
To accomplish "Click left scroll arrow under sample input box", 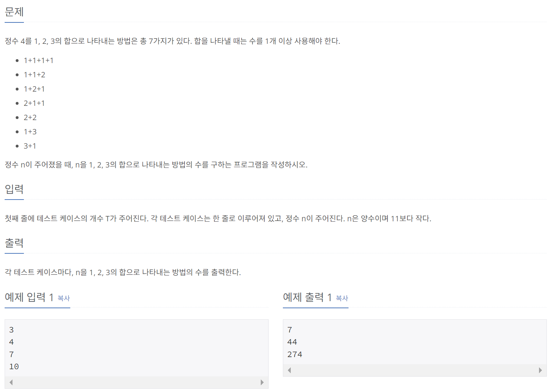I will tap(11, 382).
